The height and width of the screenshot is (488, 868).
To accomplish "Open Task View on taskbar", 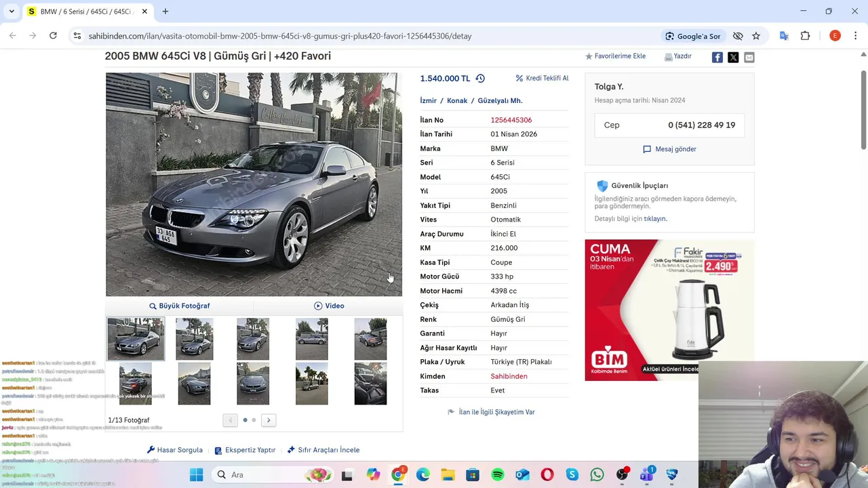I will [347, 474].
